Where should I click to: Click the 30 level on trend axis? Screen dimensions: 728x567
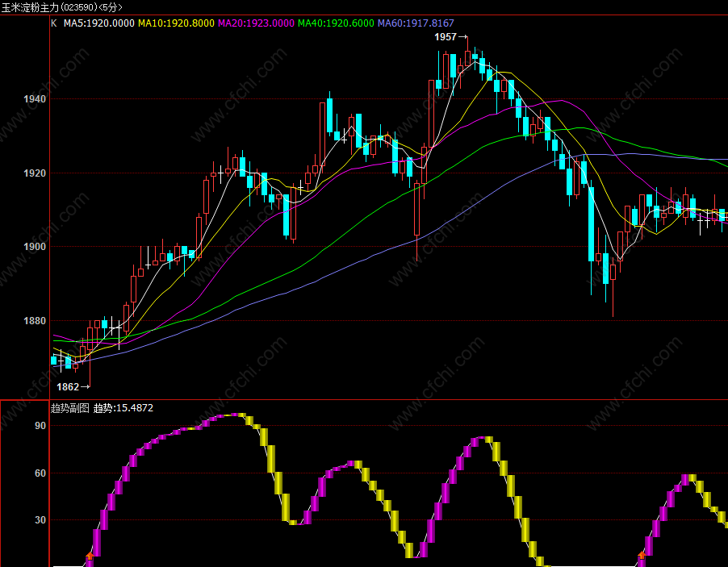tap(40, 520)
